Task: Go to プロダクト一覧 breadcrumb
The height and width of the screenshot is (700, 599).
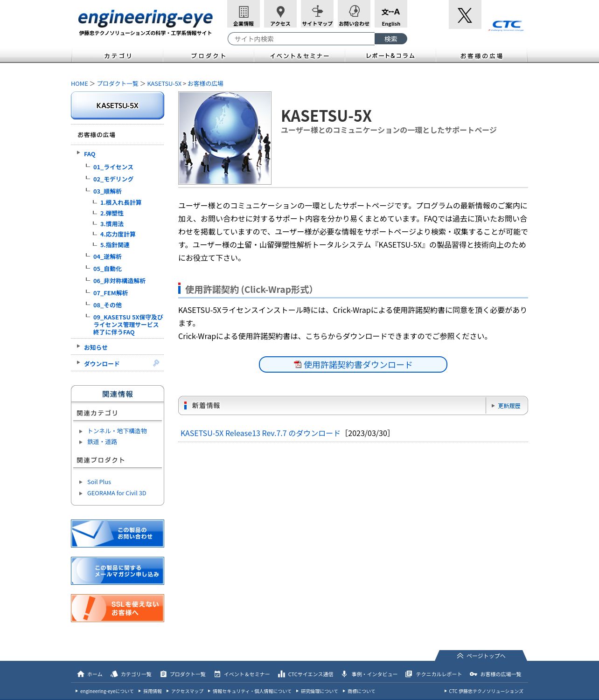Action: 118,83
